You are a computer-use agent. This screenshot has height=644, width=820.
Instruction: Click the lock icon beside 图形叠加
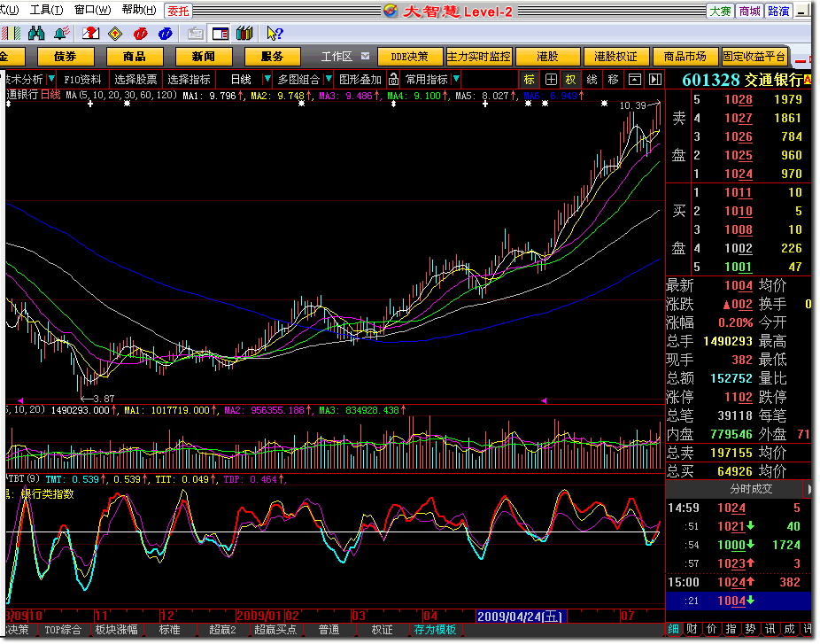[x=394, y=80]
